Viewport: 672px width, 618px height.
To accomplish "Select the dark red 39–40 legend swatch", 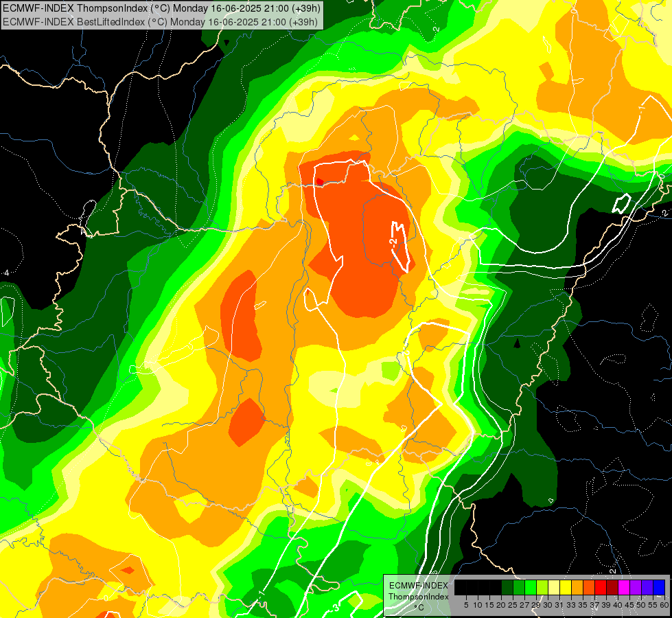I will point(612,587).
